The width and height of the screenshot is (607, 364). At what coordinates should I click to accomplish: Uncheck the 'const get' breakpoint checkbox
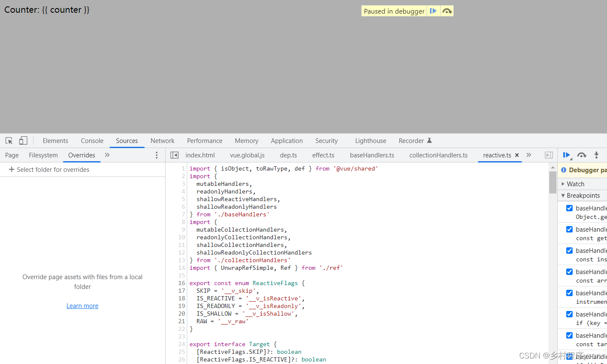click(x=570, y=229)
